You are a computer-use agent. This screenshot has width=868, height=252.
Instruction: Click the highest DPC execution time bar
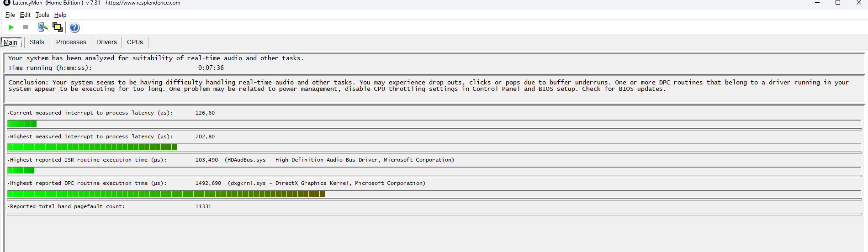(166, 194)
